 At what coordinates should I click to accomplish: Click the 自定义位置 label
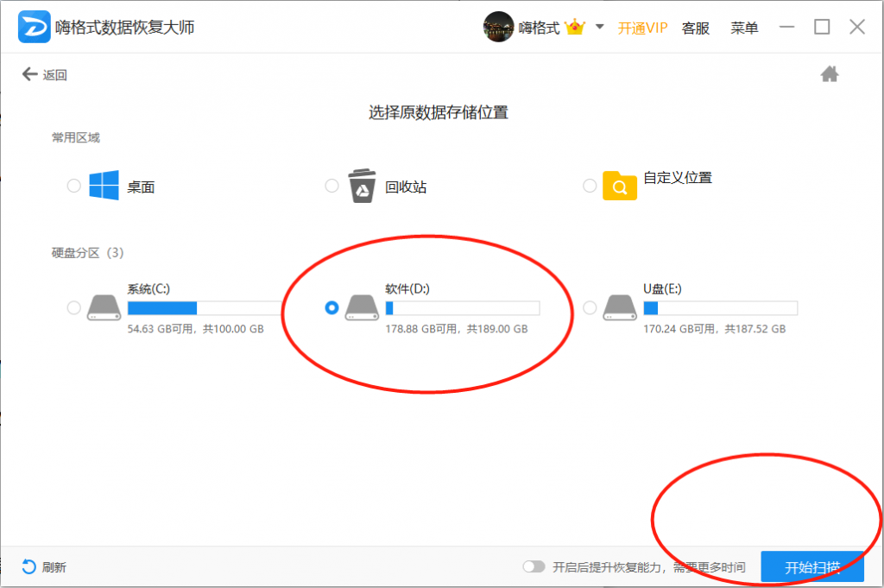point(678,178)
